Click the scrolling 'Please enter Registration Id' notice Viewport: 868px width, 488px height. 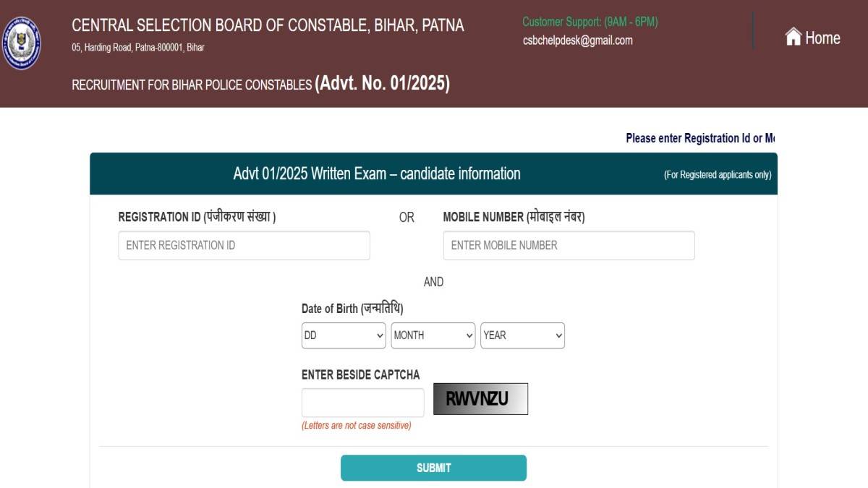(699, 138)
